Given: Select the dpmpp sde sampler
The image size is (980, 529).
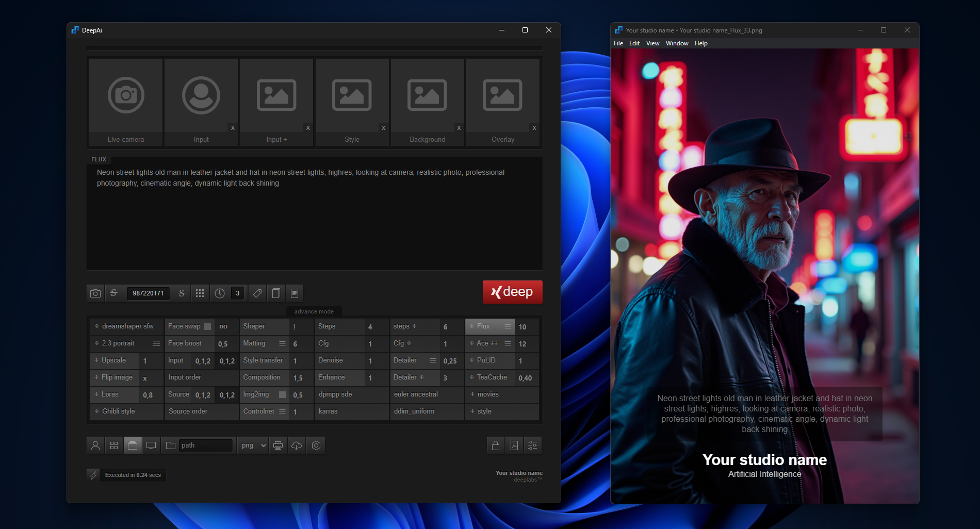Looking at the screenshot, I should click(x=352, y=394).
